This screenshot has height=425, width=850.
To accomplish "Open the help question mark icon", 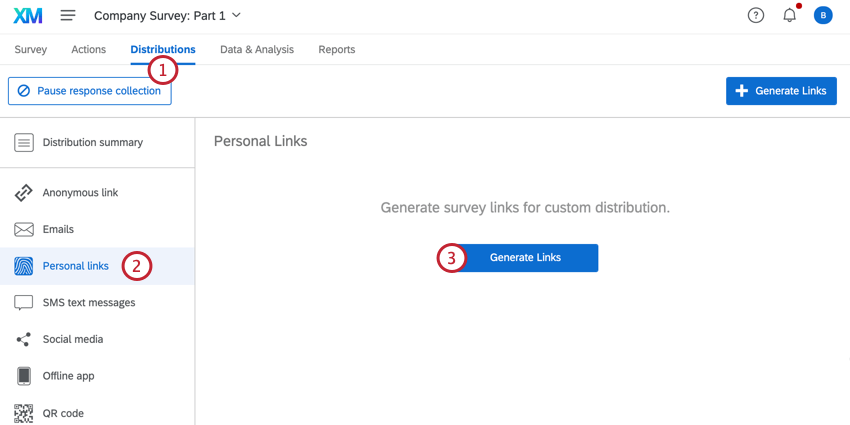I will (756, 16).
